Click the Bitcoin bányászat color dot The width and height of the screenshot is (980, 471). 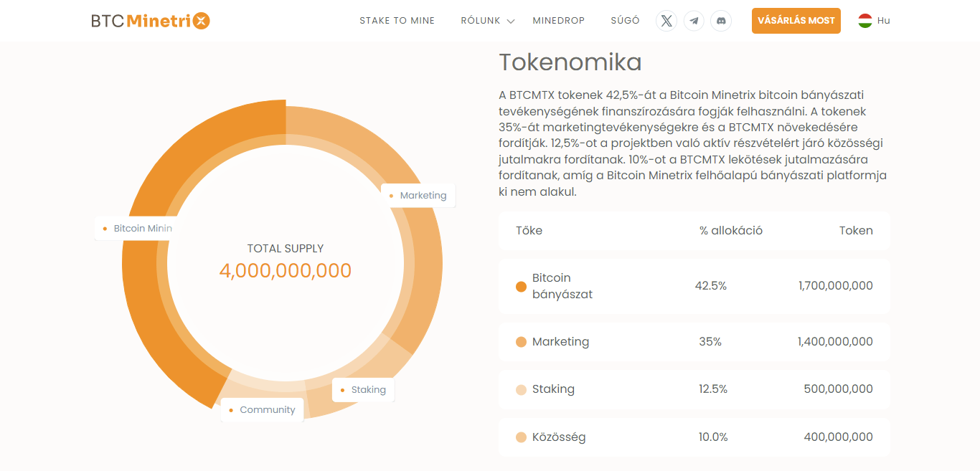click(522, 287)
